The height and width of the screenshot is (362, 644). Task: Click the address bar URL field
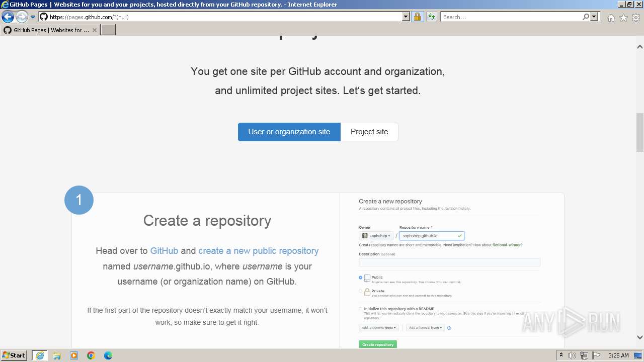point(225,17)
